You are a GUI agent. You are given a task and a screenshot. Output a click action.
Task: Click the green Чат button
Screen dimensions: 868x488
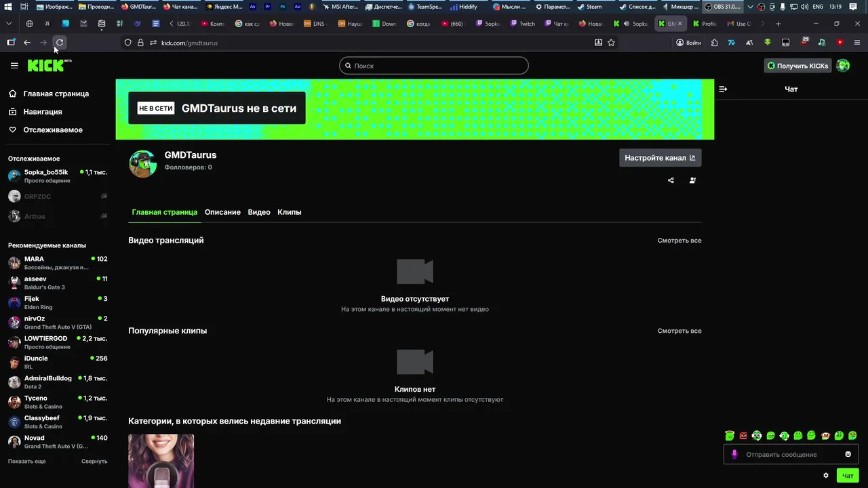click(848, 476)
